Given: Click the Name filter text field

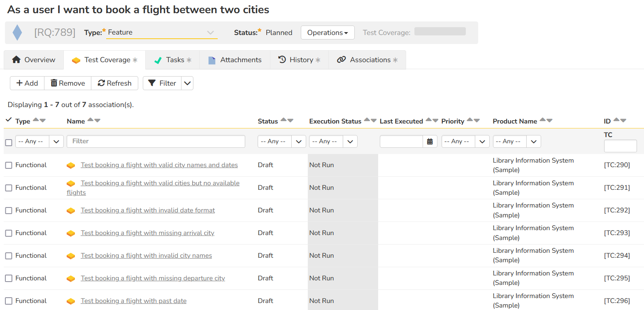Looking at the screenshot, I should [x=156, y=141].
